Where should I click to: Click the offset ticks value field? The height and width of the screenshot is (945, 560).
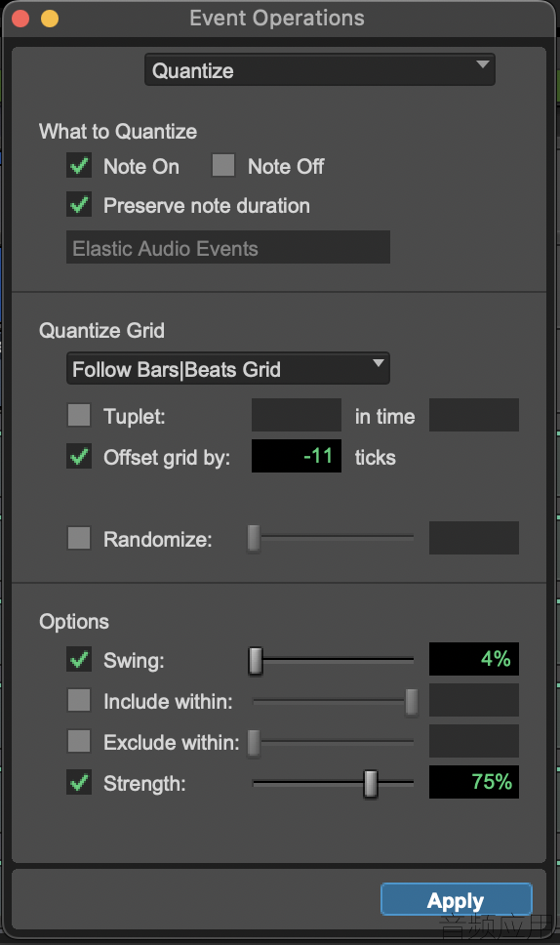(297, 456)
